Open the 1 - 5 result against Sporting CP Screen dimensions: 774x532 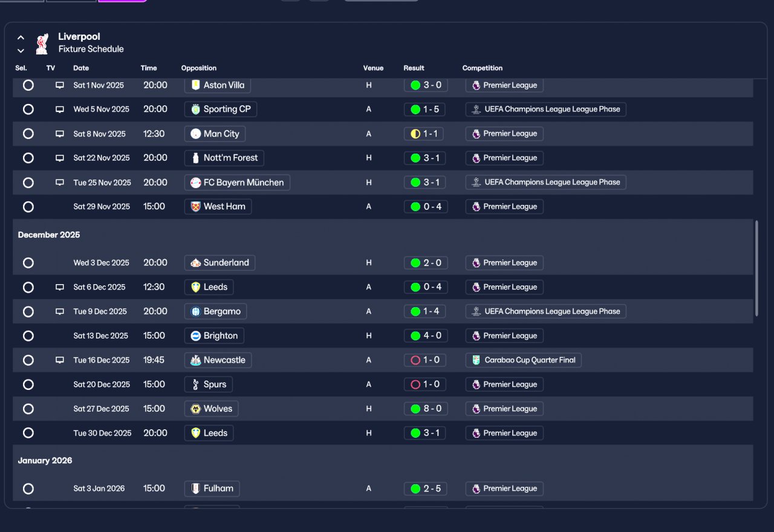426,109
